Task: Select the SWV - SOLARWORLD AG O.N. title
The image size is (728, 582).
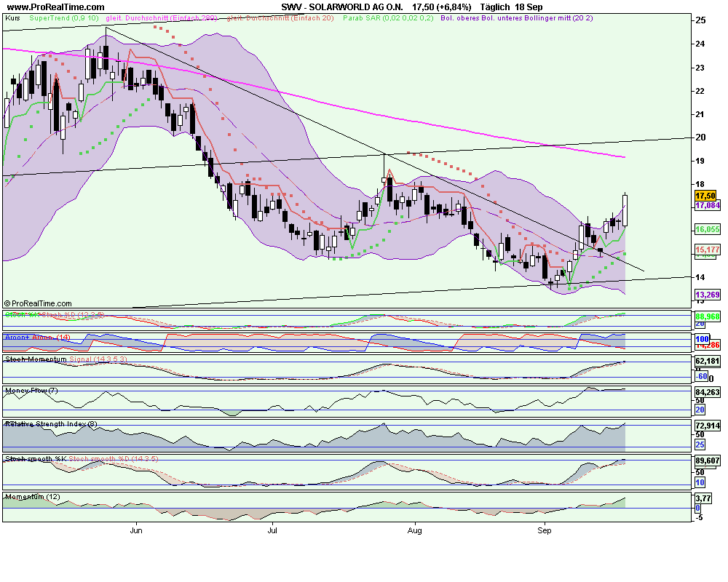Action: 342,7
